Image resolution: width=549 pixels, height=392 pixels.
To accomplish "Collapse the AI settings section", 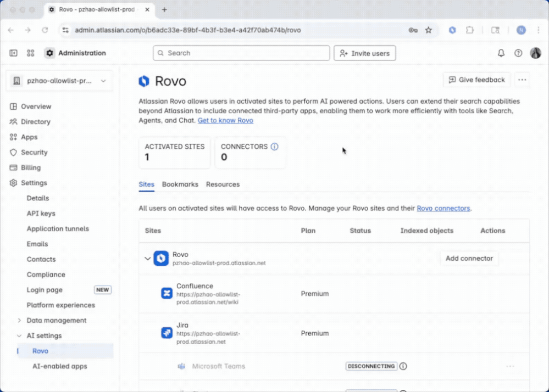I will pos(20,336).
